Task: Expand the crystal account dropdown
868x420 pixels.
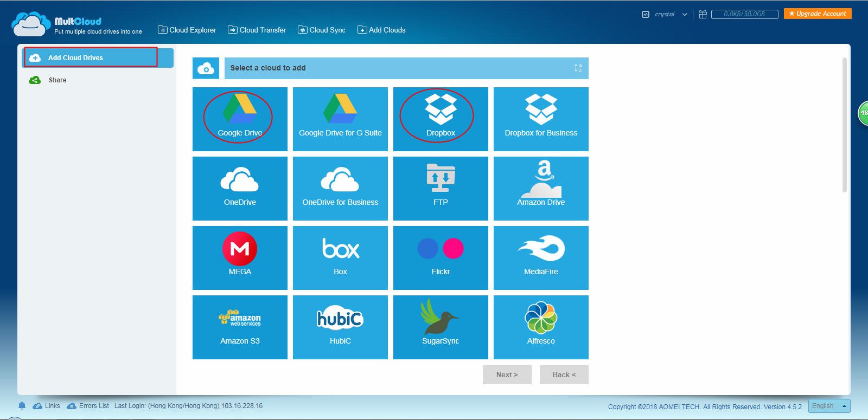Action: 685,15
